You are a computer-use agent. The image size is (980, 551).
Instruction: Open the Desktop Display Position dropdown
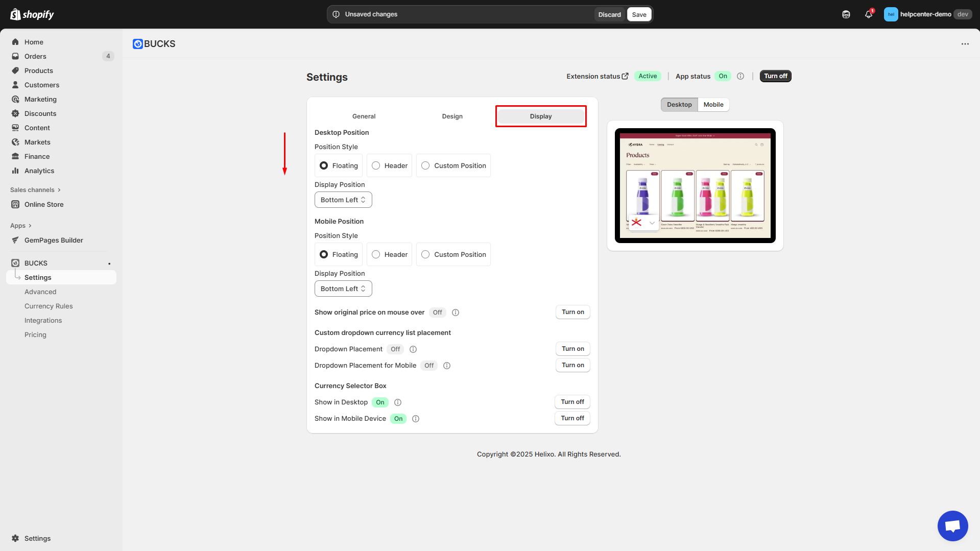pos(343,200)
